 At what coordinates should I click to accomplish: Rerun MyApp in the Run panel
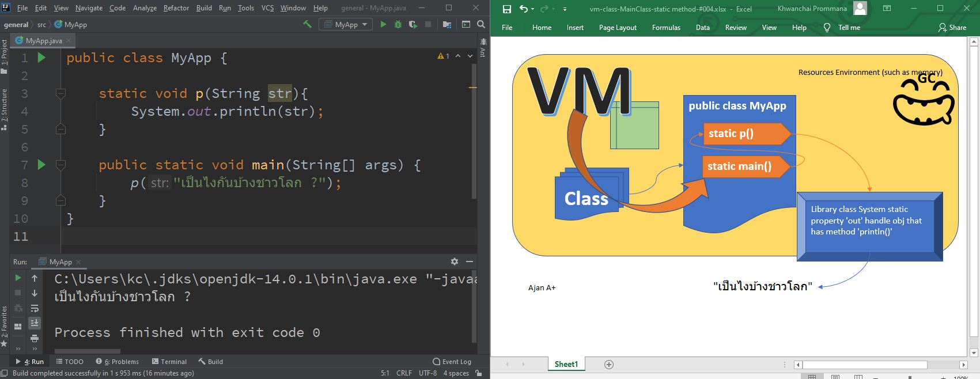coord(18,278)
